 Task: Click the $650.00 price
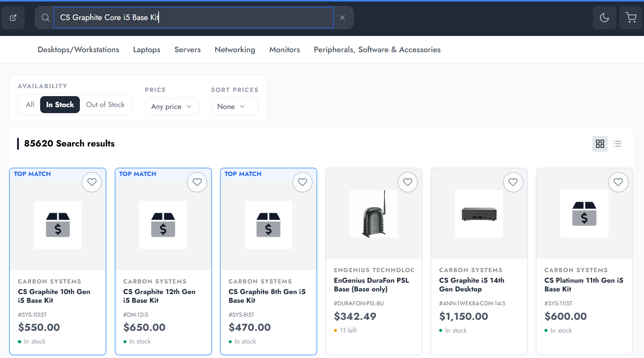[144, 327]
